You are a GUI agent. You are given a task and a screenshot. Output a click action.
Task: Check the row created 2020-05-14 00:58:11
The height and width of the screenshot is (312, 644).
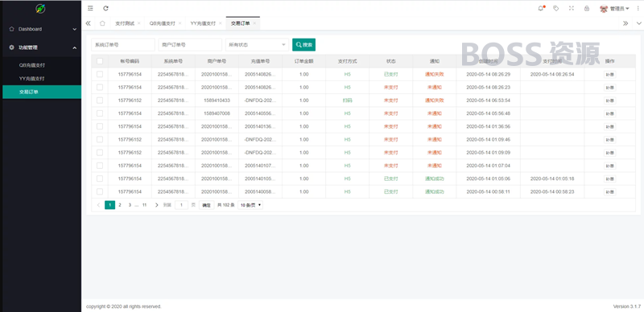click(x=100, y=191)
